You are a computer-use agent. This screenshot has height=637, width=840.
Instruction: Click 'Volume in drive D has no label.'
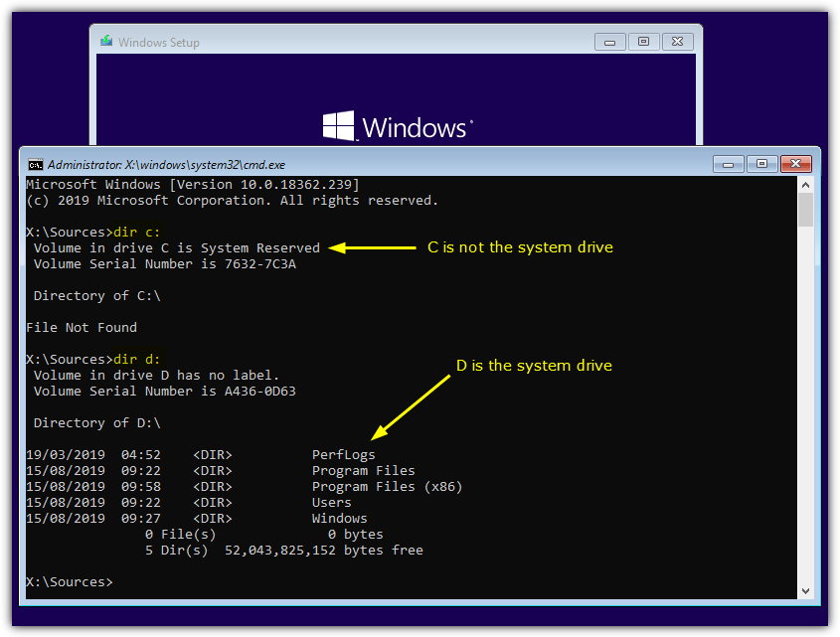coord(156,375)
